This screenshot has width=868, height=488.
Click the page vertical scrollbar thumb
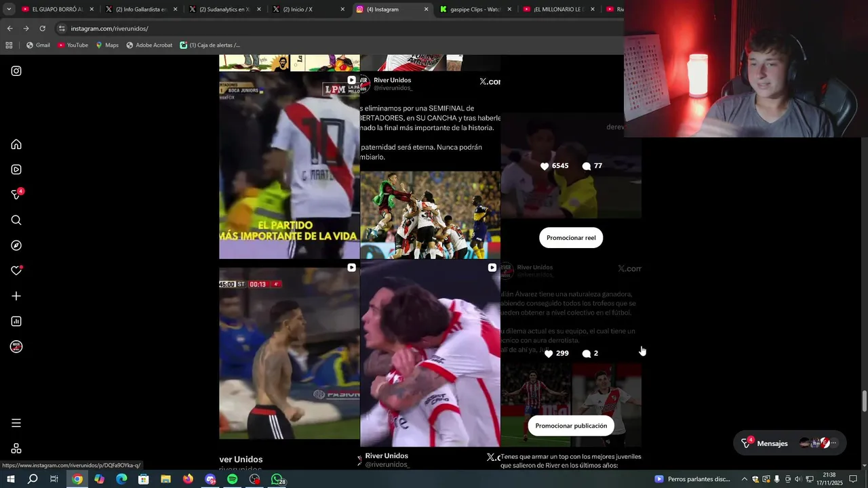tap(864, 401)
